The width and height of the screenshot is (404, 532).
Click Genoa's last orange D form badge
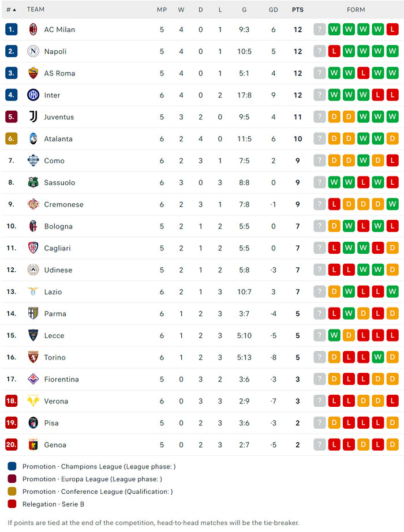pyautogui.click(x=392, y=445)
